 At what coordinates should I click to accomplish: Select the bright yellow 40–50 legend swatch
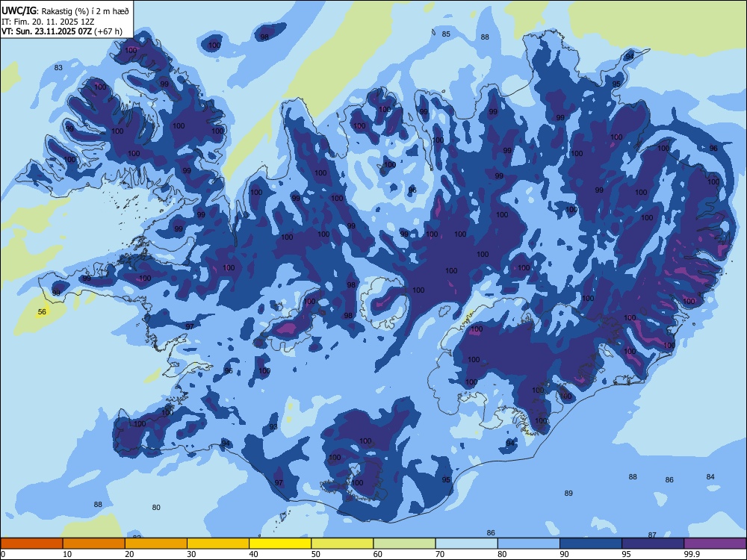280,544
